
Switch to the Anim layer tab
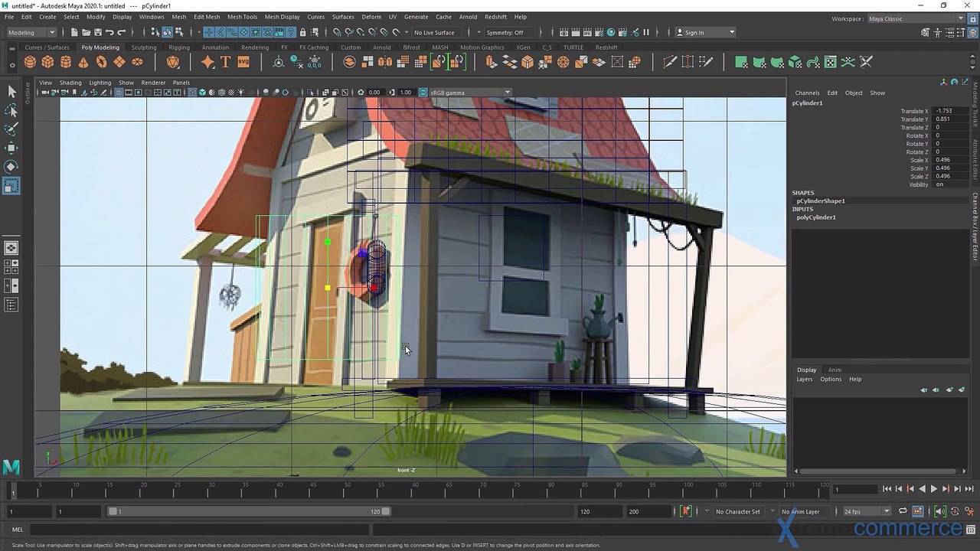(x=835, y=370)
